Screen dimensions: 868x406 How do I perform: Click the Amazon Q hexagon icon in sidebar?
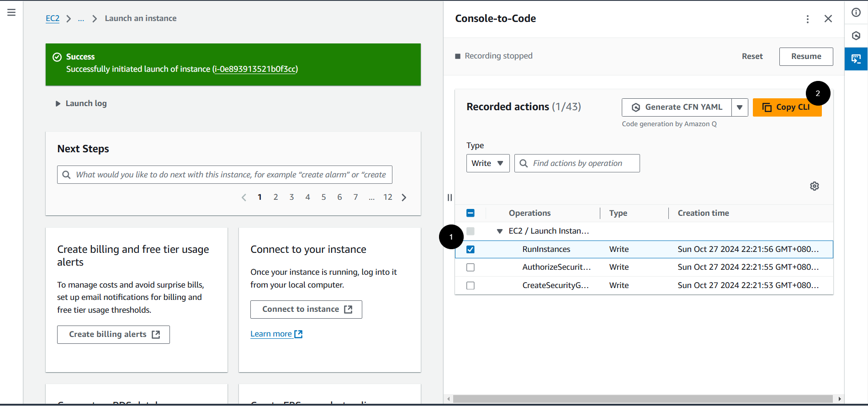[856, 36]
